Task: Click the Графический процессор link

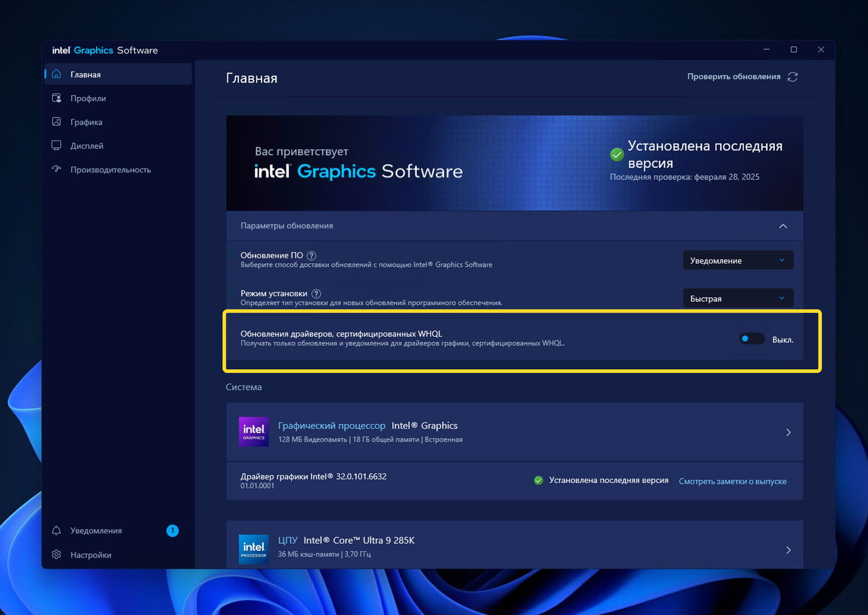Action: (x=332, y=426)
